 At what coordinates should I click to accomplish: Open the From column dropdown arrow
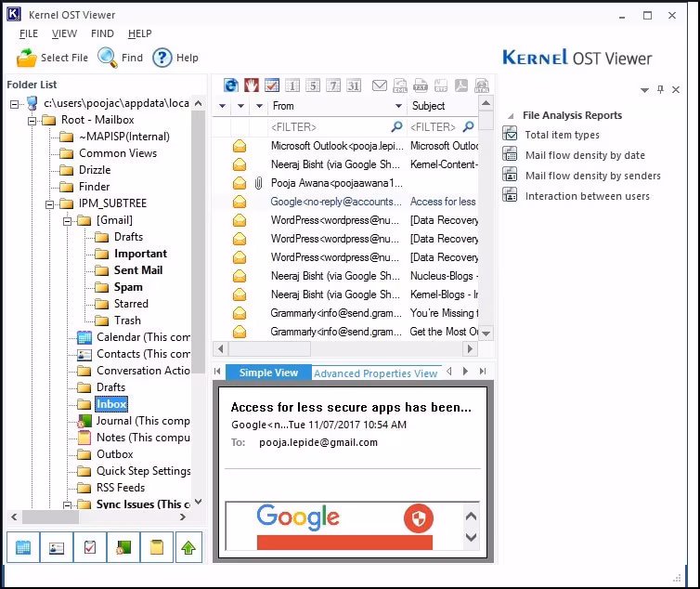tap(398, 106)
